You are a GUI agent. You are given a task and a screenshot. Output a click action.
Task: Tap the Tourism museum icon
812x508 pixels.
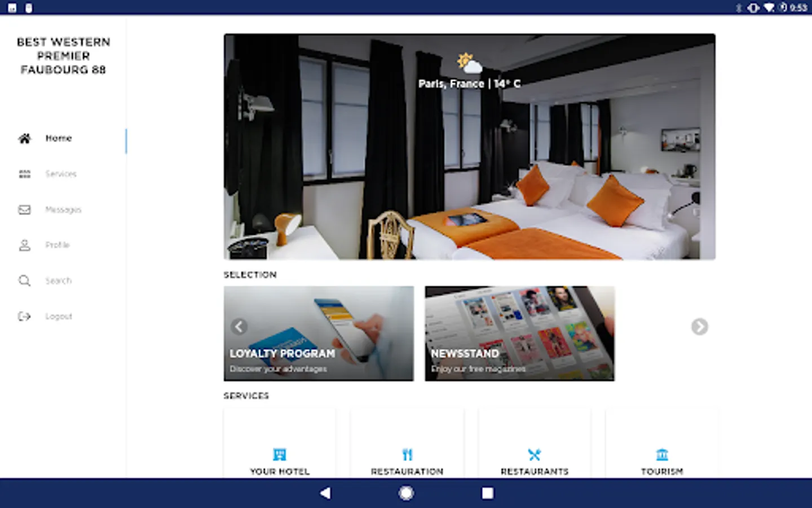[662, 454]
